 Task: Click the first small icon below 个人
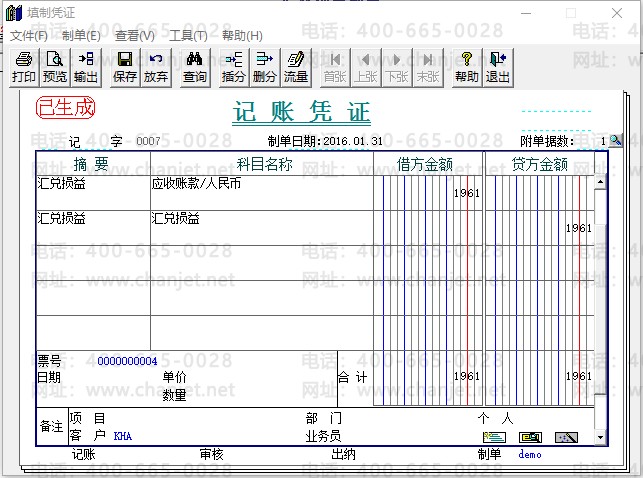(494, 437)
